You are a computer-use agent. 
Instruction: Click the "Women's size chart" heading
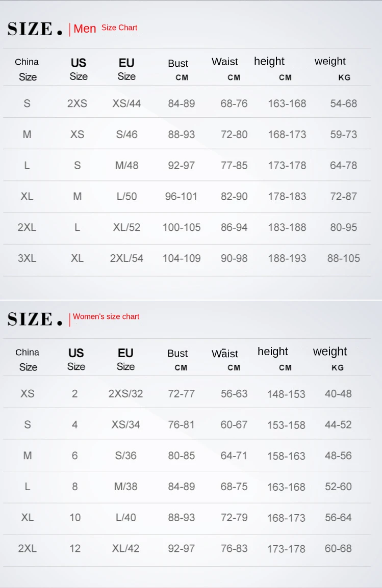pyautogui.click(x=106, y=316)
